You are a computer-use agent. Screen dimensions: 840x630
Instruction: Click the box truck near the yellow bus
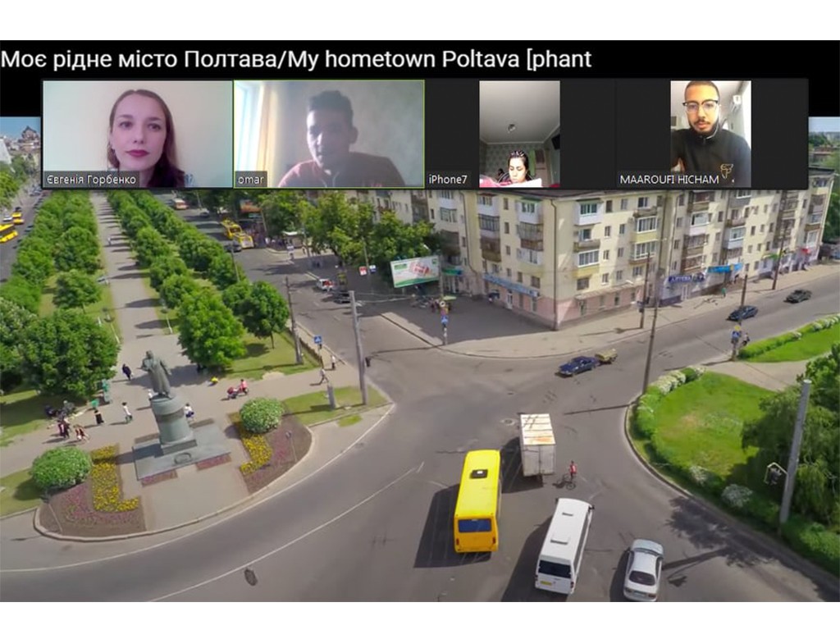[x=536, y=443]
